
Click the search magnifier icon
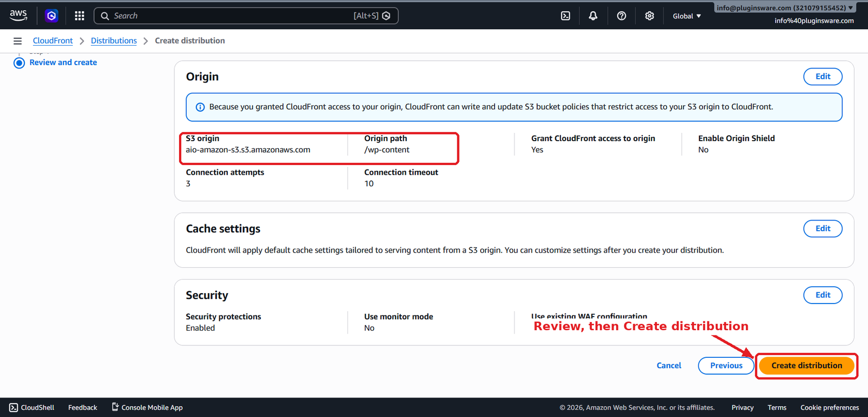point(105,16)
